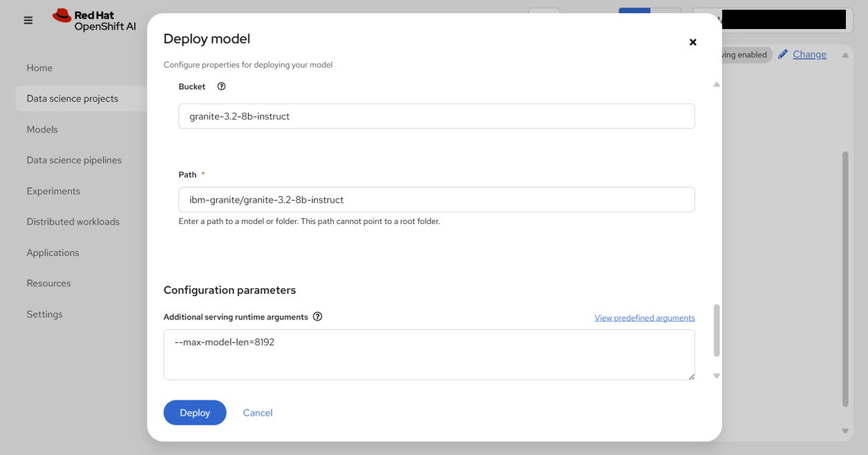Viewport: 868px width, 455px height.
Task: Show help for the Bucket field
Action: (221, 86)
